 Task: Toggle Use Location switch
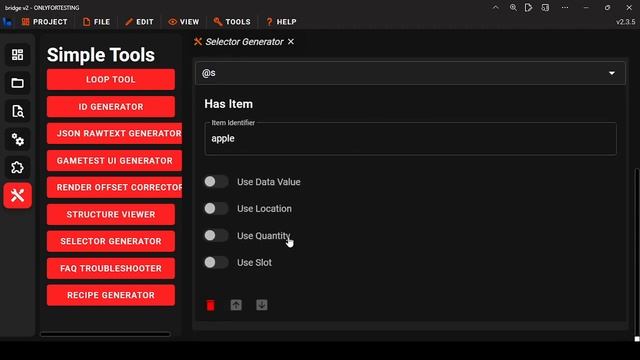click(x=216, y=209)
